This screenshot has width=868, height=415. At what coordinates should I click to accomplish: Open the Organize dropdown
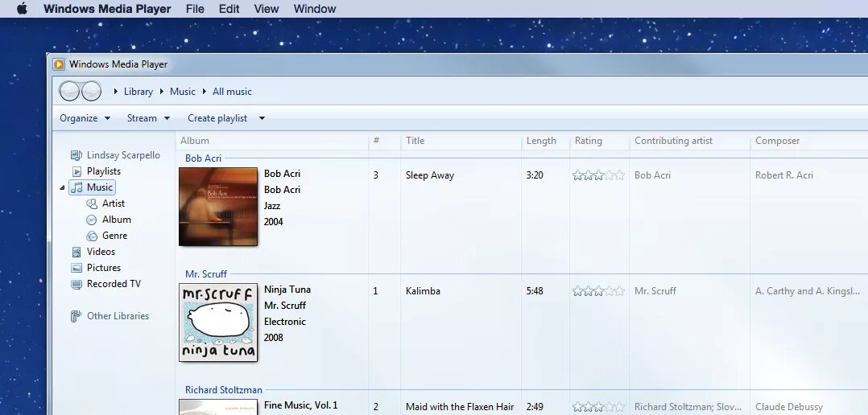tap(85, 118)
